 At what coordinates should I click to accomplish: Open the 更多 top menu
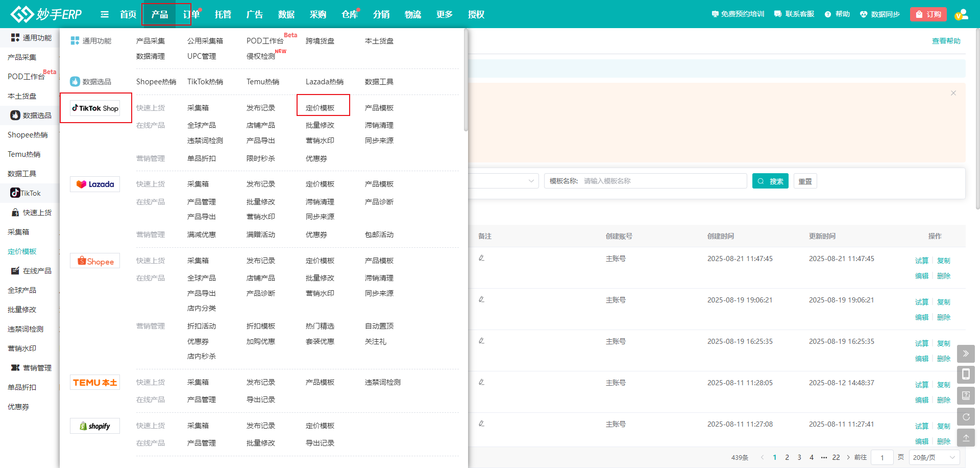445,14
